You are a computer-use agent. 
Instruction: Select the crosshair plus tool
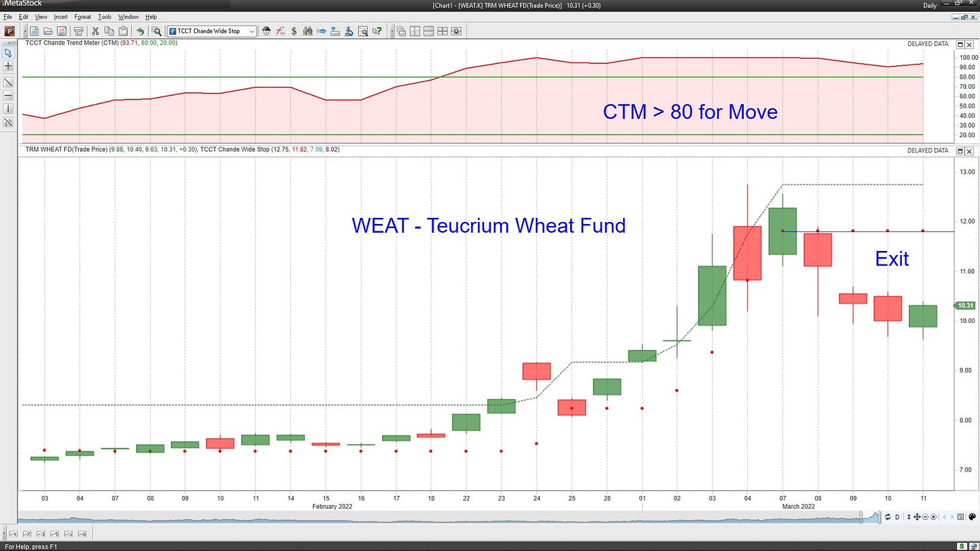(8, 66)
